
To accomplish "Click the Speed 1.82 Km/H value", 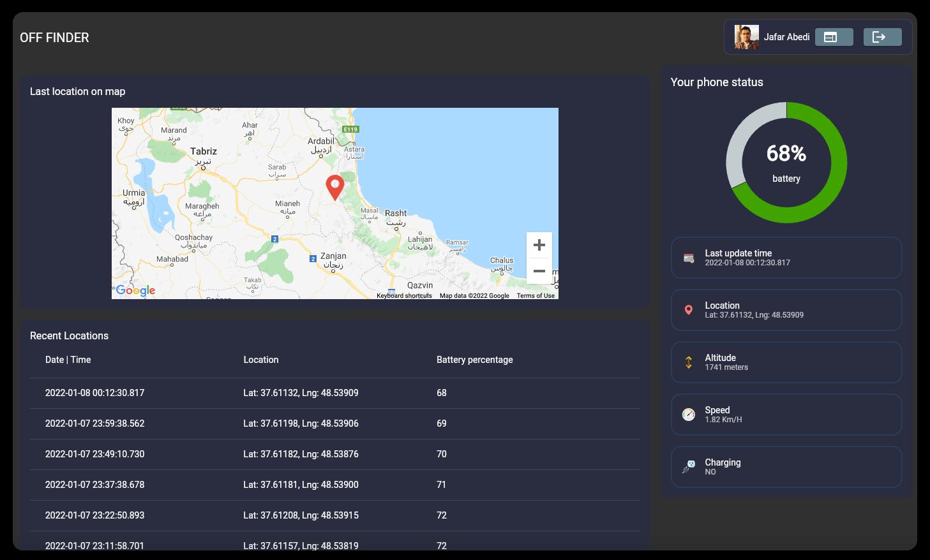I will pyautogui.click(x=723, y=420).
